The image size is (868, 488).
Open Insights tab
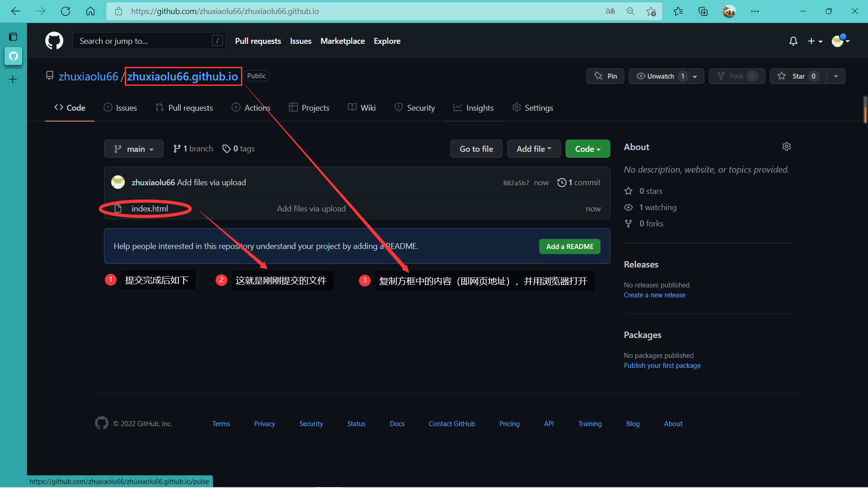tap(474, 108)
